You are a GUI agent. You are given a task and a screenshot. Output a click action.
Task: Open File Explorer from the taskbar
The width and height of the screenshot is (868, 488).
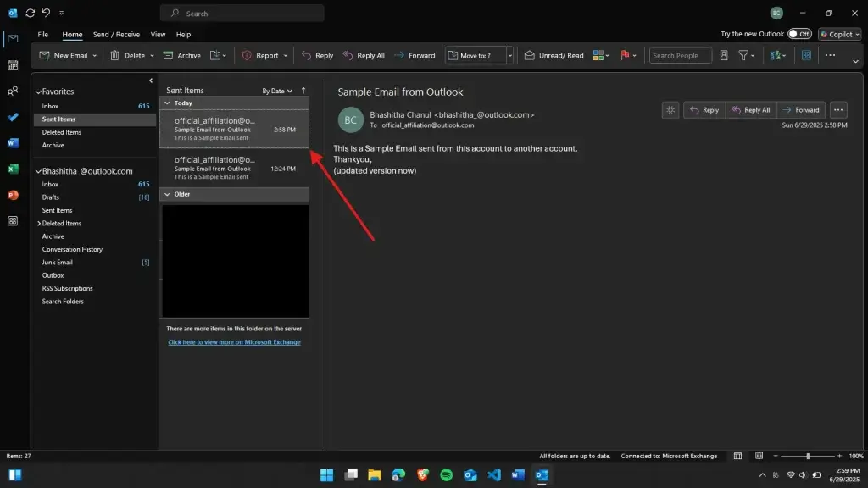point(375,474)
